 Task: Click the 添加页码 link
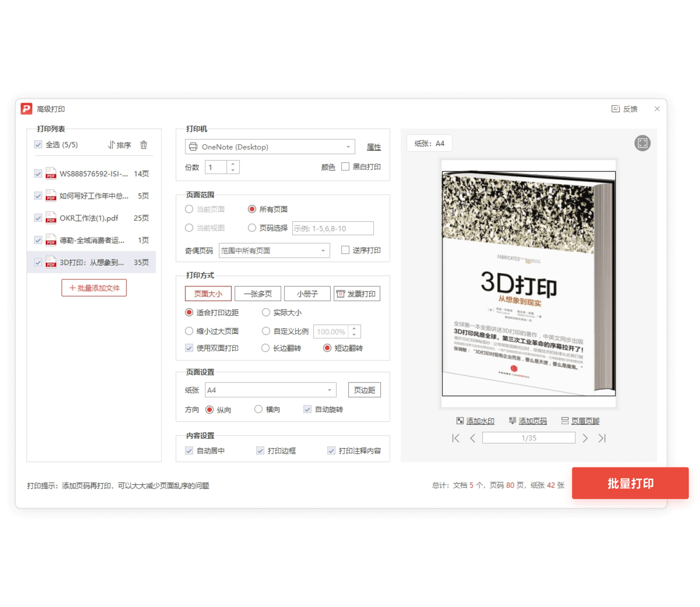pyautogui.click(x=528, y=421)
